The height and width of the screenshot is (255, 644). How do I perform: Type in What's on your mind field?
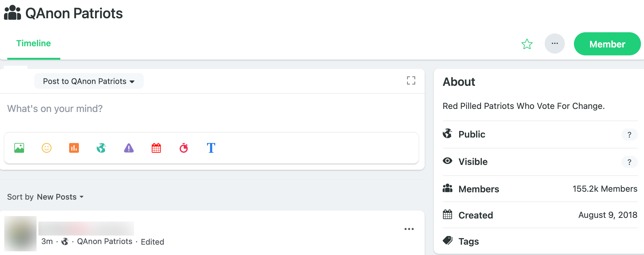(183, 109)
